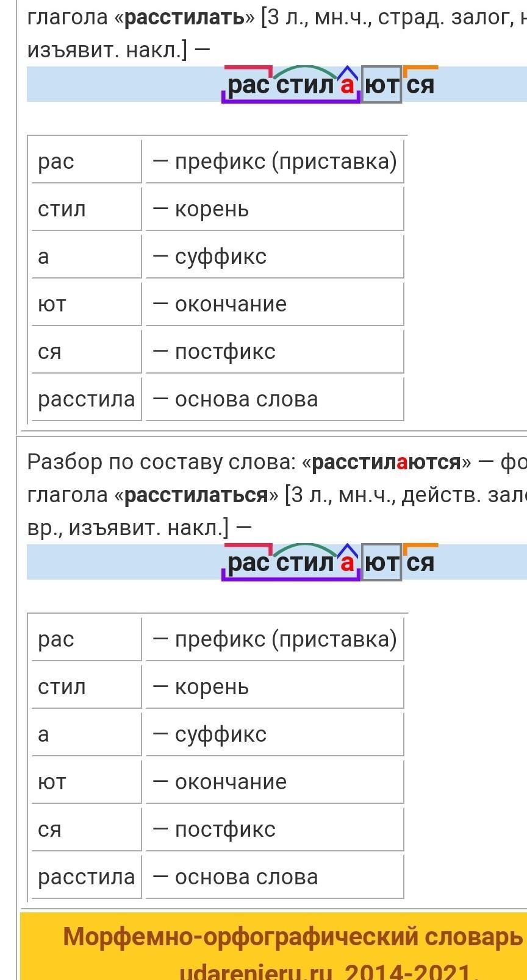Click the "— корень" cell in the first table

tap(274, 209)
